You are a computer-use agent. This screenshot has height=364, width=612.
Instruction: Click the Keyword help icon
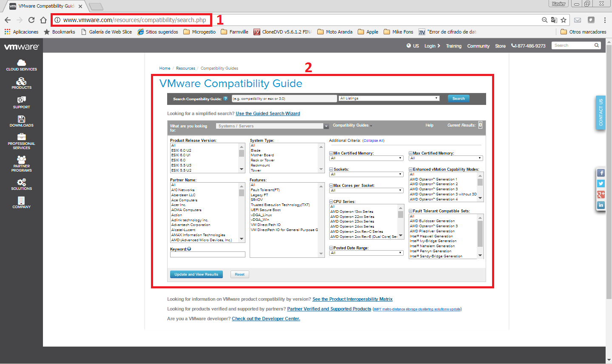coord(189,249)
